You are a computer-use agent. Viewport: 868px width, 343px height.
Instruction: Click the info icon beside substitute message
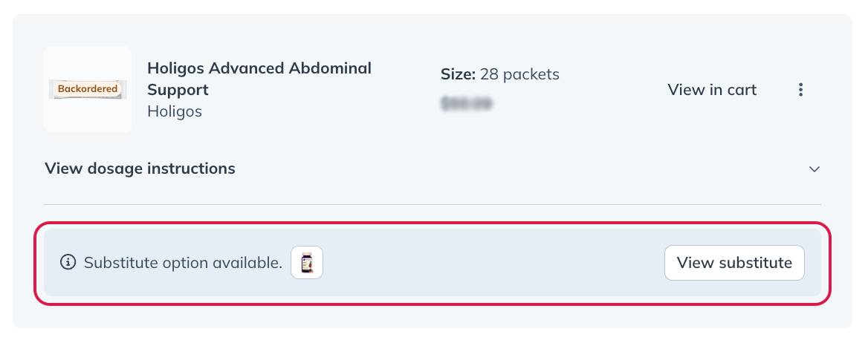point(68,262)
